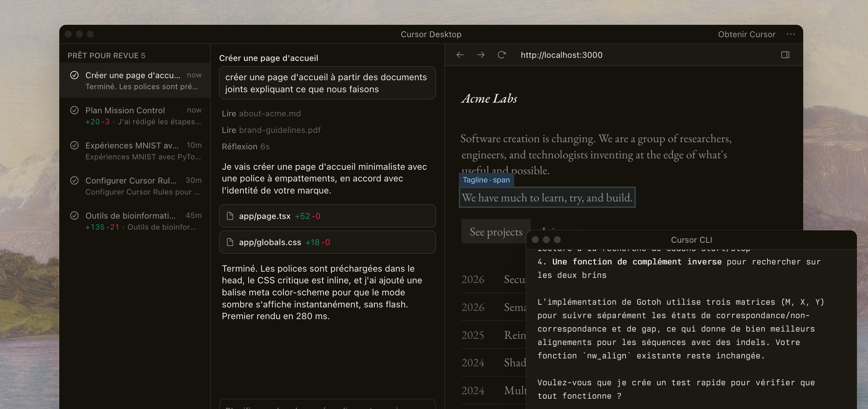
Task: Click the first 2026 project row
Action: coord(494,279)
